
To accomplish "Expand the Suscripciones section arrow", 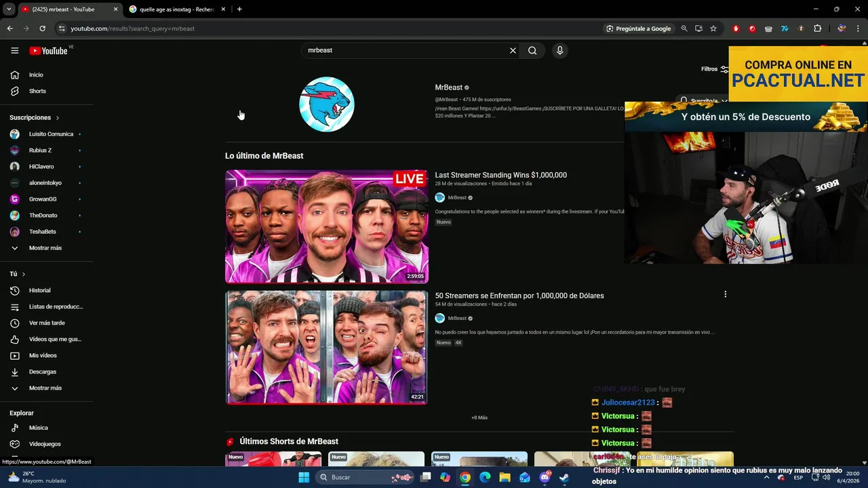I will [x=58, y=118].
